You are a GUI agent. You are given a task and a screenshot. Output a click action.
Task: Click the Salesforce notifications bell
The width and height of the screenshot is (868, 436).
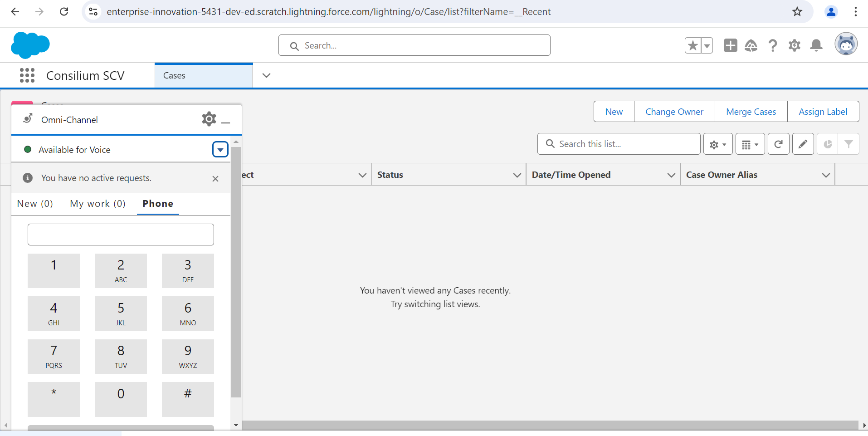tap(816, 45)
